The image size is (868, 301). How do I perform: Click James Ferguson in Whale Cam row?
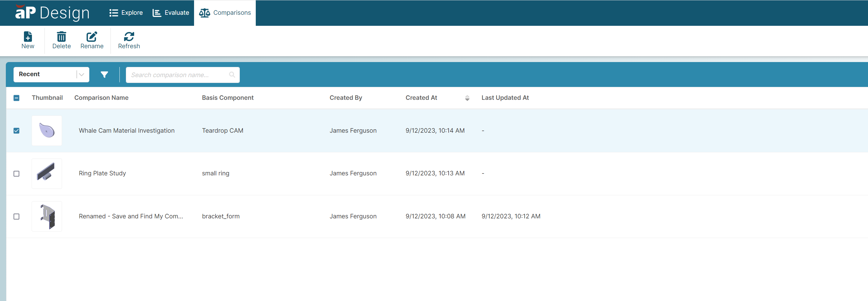[353, 131]
